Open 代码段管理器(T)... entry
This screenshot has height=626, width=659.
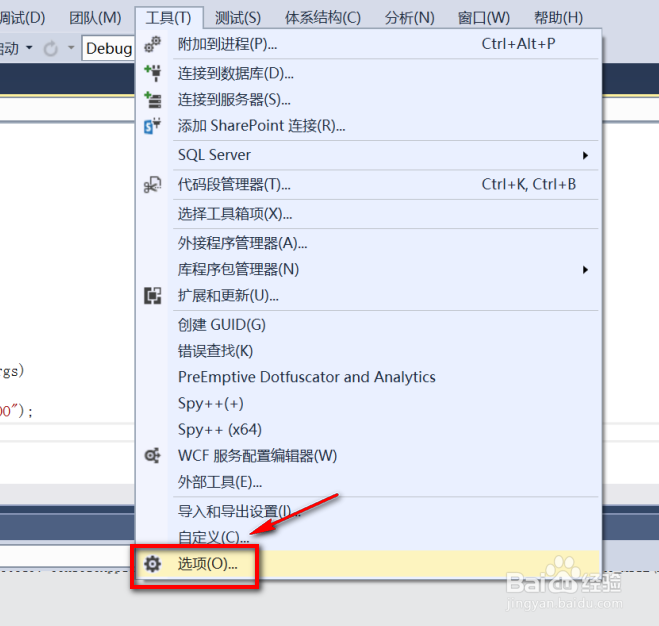pyautogui.click(x=369, y=185)
